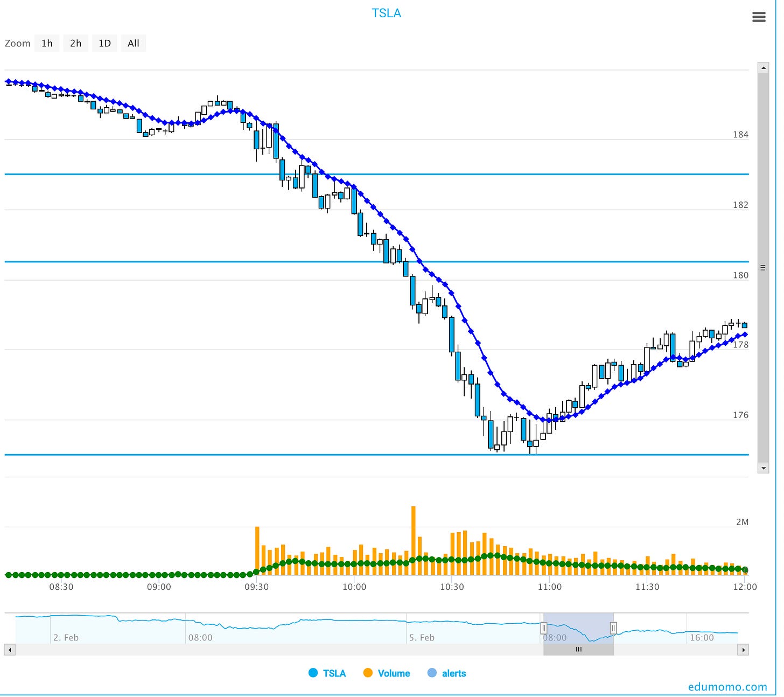Click the 176 price axis label
Screen dimensions: 784x697
click(x=740, y=415)
